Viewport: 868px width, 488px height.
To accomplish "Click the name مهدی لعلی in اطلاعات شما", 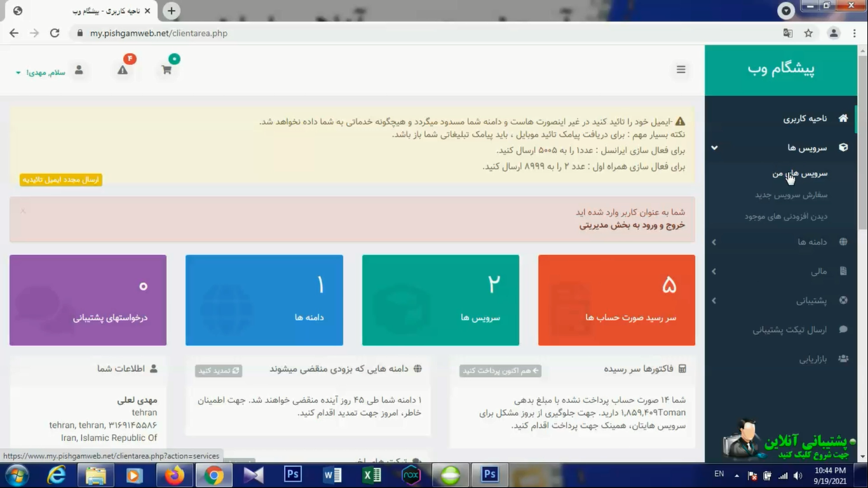I will point(137,400).
